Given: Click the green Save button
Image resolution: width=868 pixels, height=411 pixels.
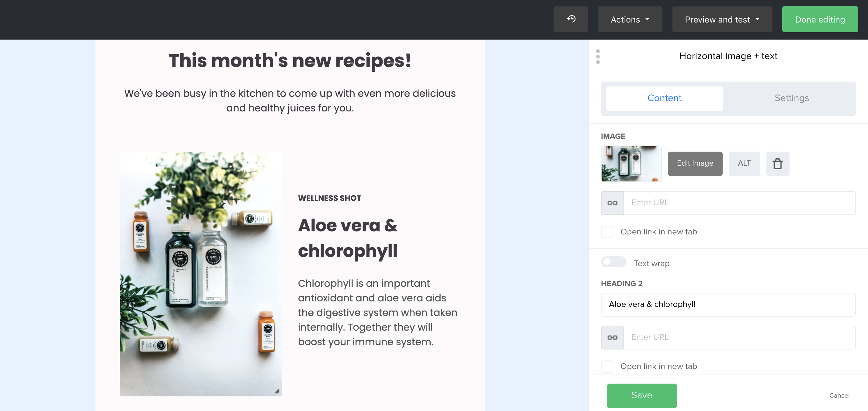Looking at the screenshot, I should point(641,395).
